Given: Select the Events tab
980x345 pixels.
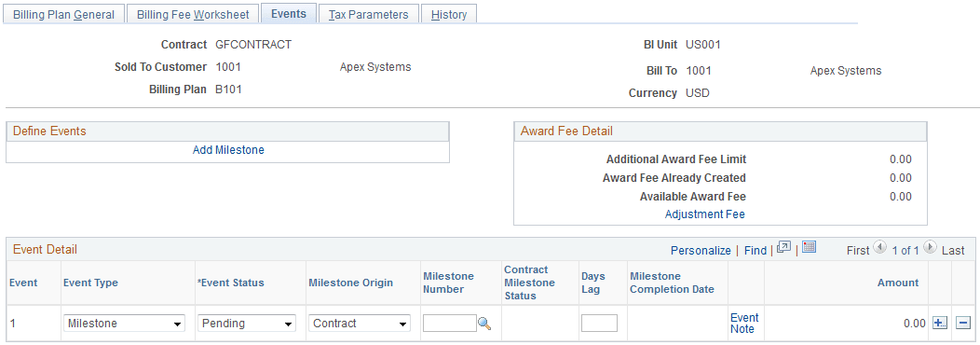Looking at the screenshot, I should coord(289,14).
